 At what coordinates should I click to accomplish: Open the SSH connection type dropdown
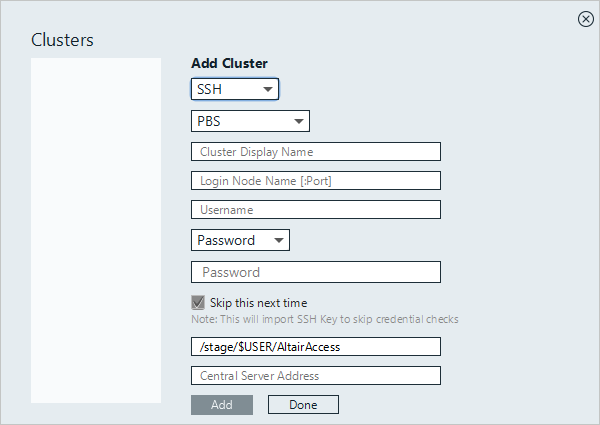coord(234,90)
